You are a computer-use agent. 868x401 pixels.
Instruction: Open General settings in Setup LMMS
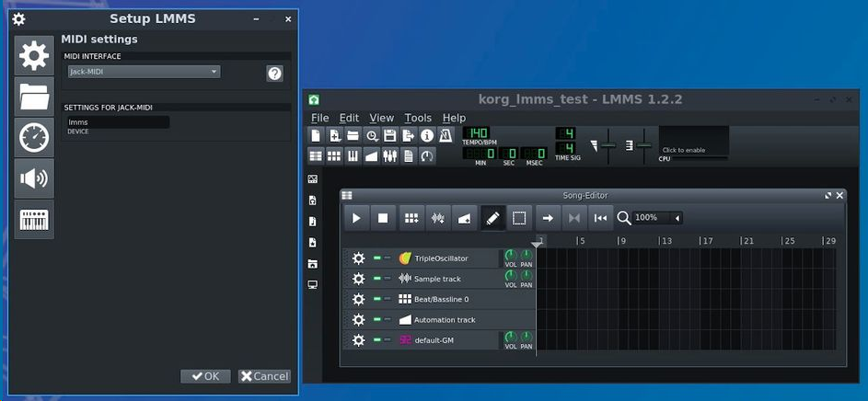click(x=34, y=56)
